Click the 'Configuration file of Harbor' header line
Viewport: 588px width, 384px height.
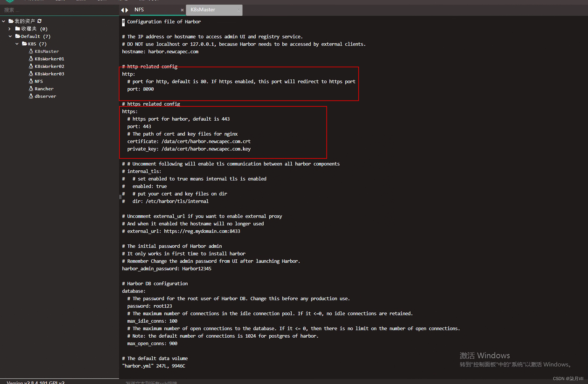point(161,22)
